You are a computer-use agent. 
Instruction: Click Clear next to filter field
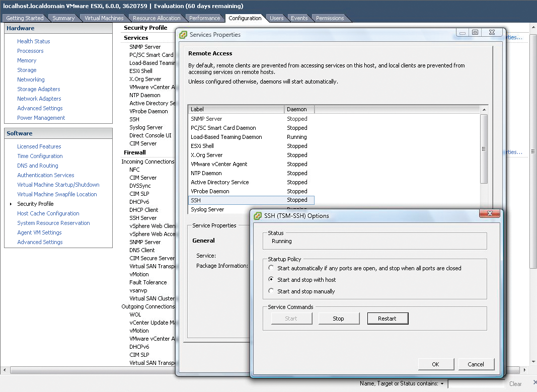coord(515,384)
